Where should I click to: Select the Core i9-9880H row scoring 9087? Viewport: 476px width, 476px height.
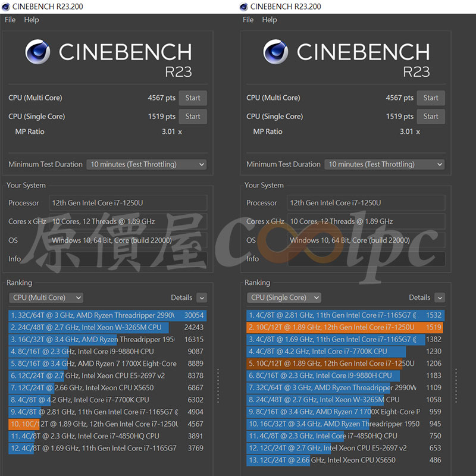(x=108, y=352)
